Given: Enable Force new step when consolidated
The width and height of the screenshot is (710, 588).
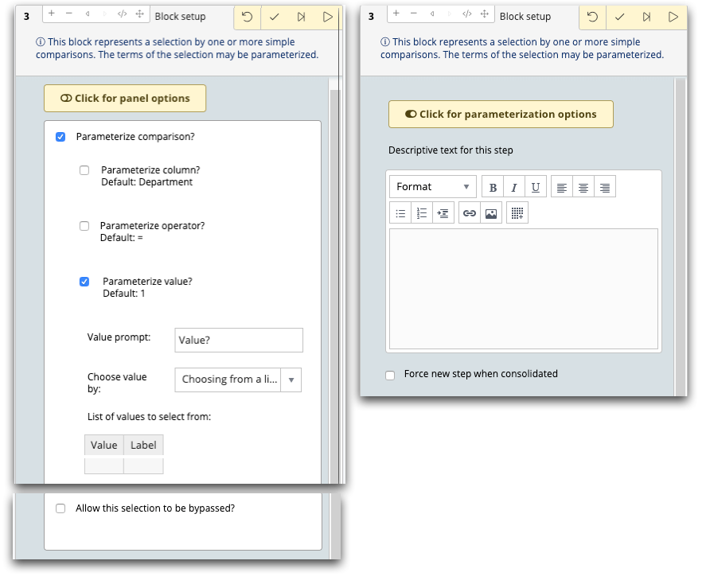Looking at the screenshot, I should (390, 376).
